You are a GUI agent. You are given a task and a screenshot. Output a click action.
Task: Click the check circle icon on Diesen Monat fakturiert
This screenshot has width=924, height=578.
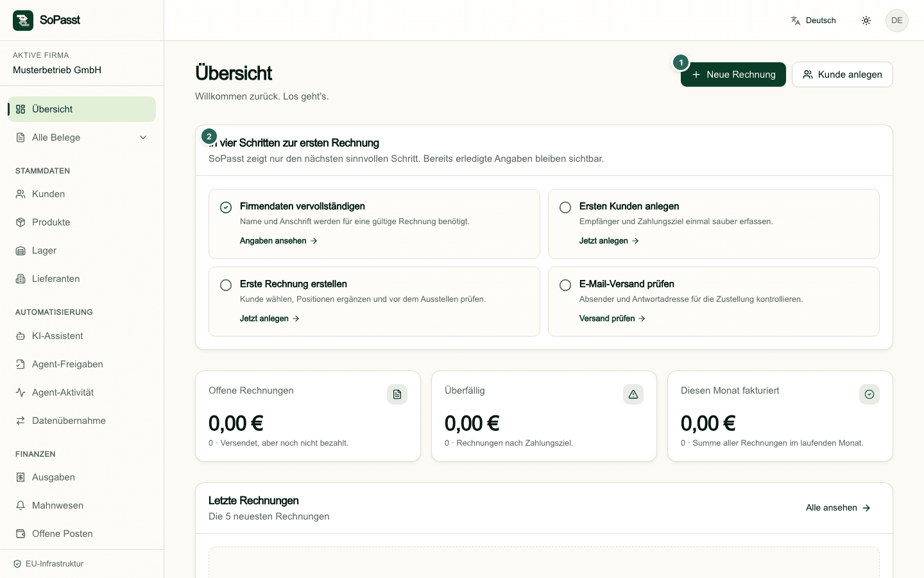tap(869, 394)
